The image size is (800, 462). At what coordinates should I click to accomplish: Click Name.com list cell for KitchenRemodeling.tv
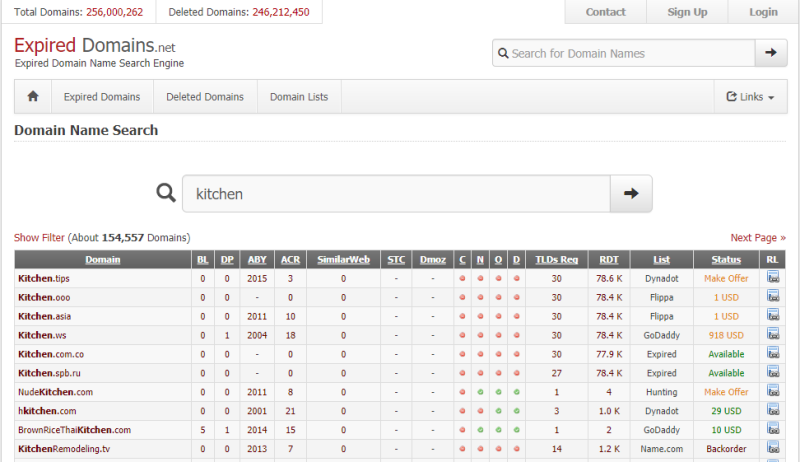pyautogui.click(x=662, y=449)
